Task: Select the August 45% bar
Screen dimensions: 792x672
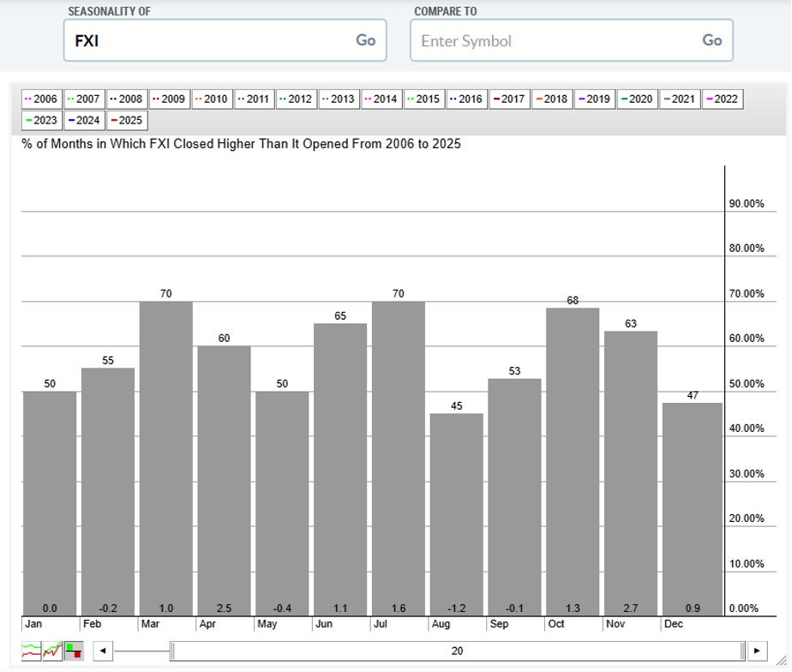Action: click(457, 510)
